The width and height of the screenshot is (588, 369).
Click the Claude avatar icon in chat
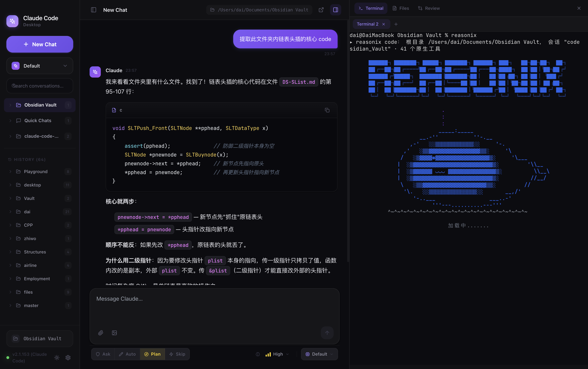(x=95, y=72)
